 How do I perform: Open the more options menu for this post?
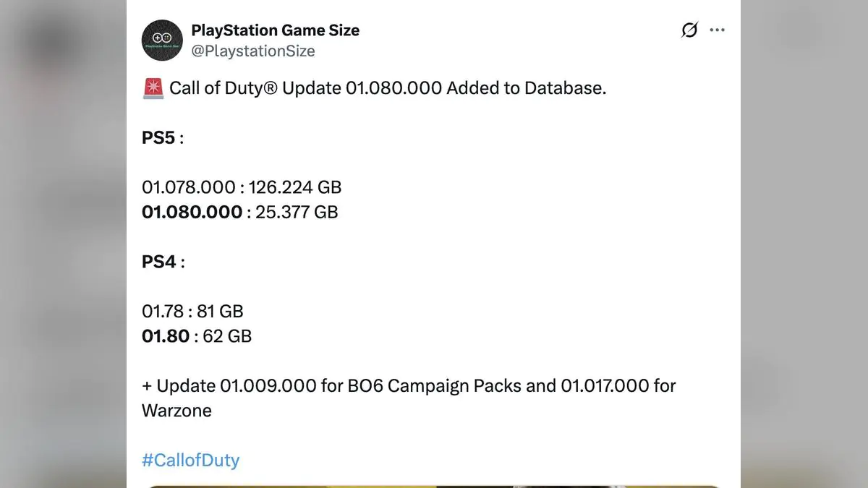pos(718,30)
